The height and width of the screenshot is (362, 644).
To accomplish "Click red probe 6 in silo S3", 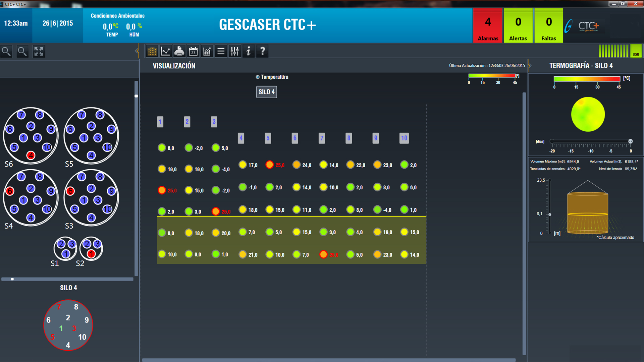I will (70, 191).
